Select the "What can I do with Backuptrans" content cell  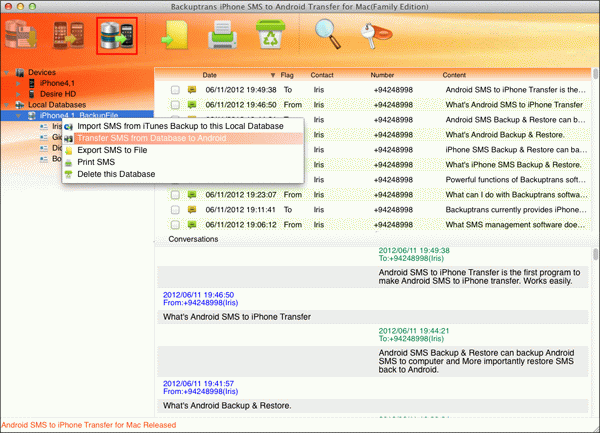click(515, 195)
